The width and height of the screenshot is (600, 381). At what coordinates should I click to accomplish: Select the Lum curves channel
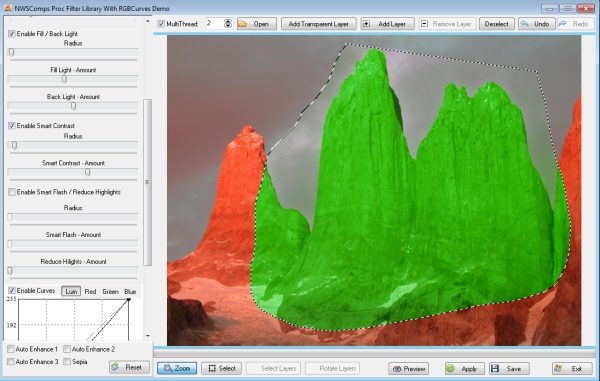(x=71, y=291)
